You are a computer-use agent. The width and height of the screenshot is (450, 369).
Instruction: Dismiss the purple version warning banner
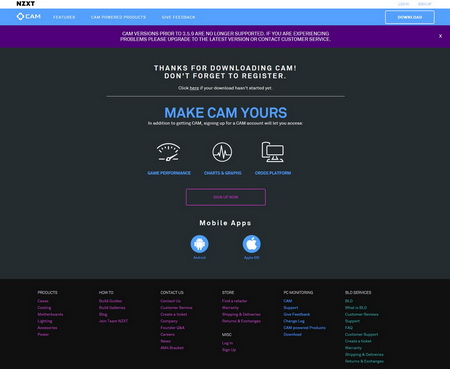point(440,36)
